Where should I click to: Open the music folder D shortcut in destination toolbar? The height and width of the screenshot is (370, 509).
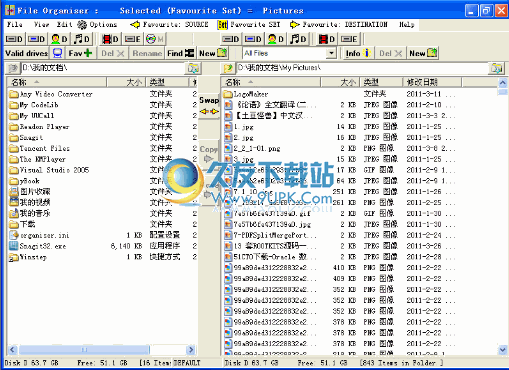point(298,39)
